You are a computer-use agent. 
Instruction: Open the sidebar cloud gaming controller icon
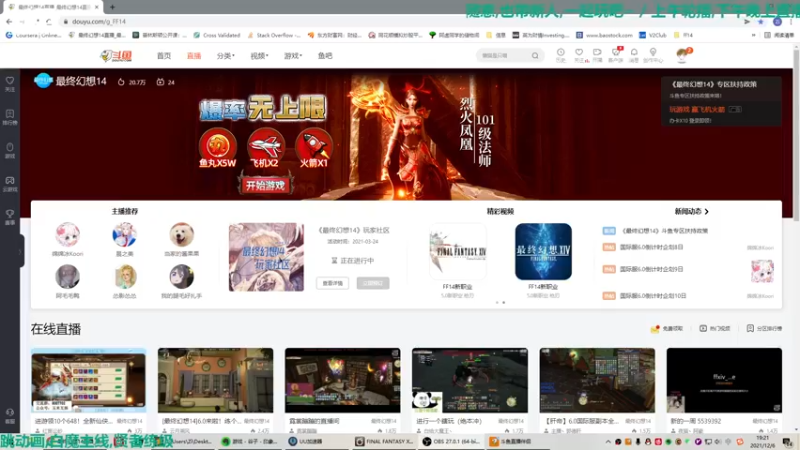(x=10, y=184)
